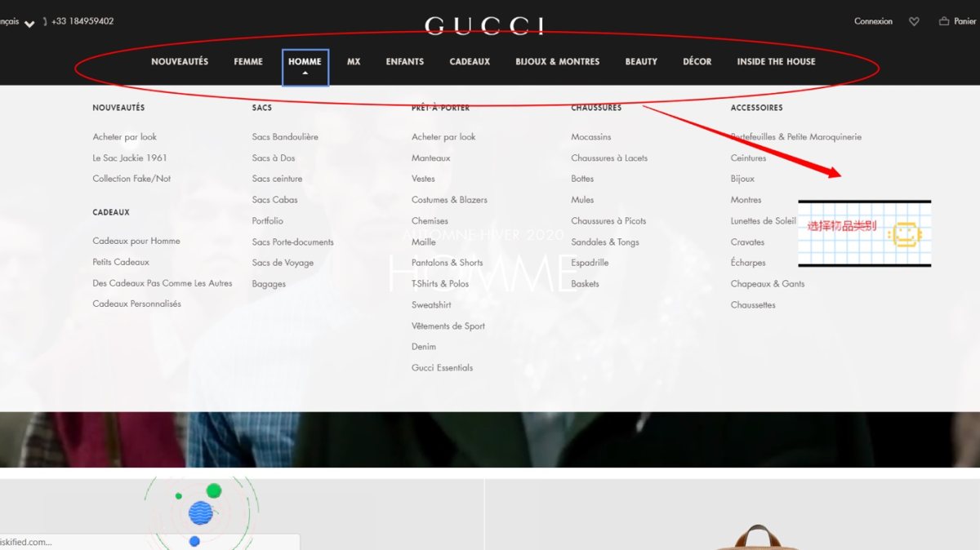Screen dimensions: 980x550
Task: Click the Chaussures column heading
Action: coord(596,108)
